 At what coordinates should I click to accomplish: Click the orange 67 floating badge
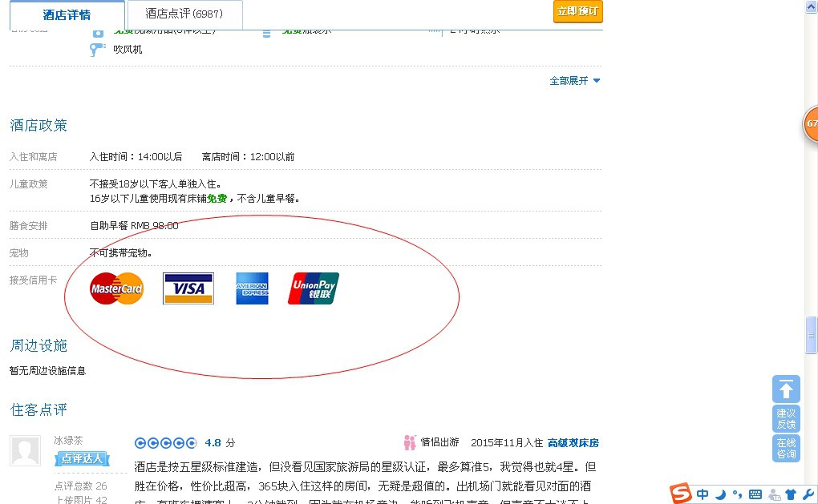tap(811, 123)
